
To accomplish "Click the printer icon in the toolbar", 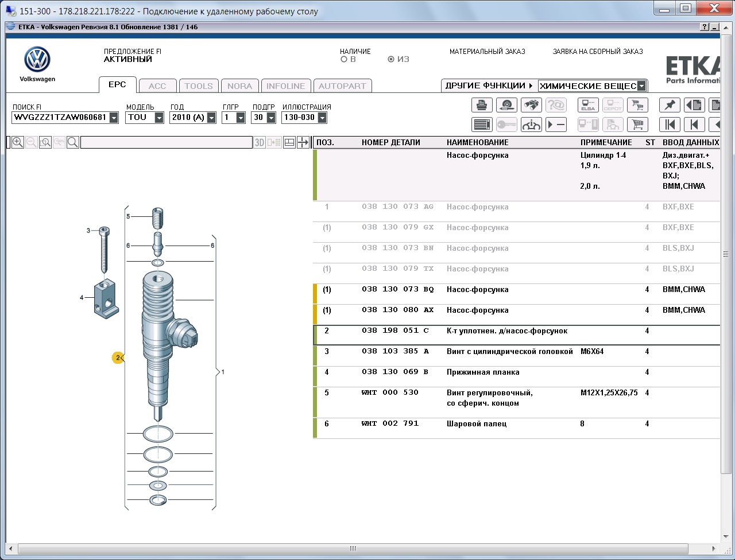I will (x=482, y=105).
